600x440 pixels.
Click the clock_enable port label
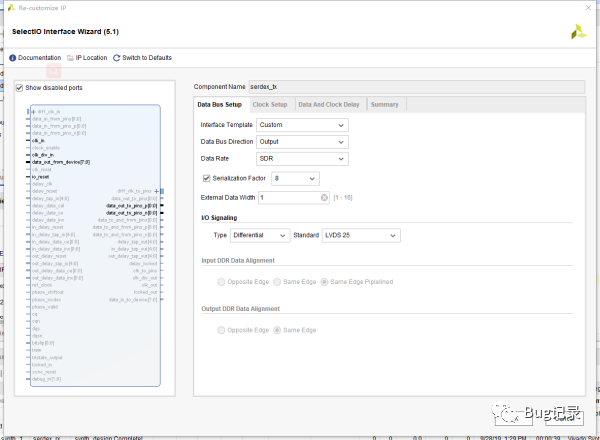pyautogui.click(x=46, y=148)
